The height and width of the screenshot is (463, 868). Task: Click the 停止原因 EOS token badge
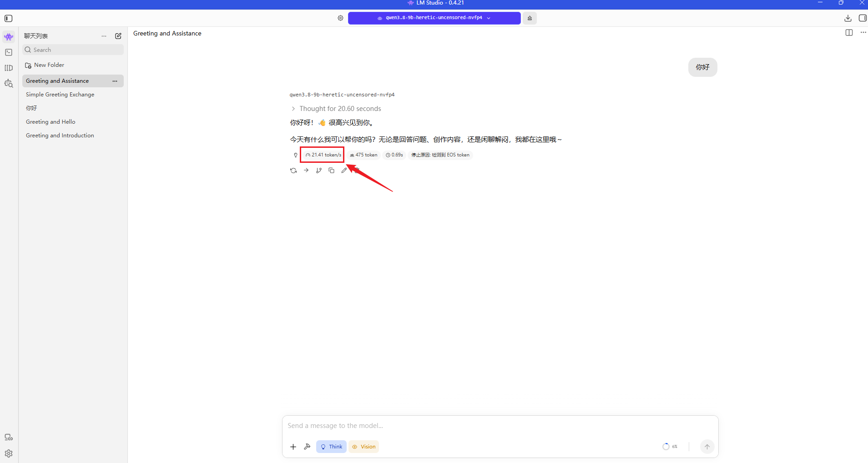[x=440, y=155]
